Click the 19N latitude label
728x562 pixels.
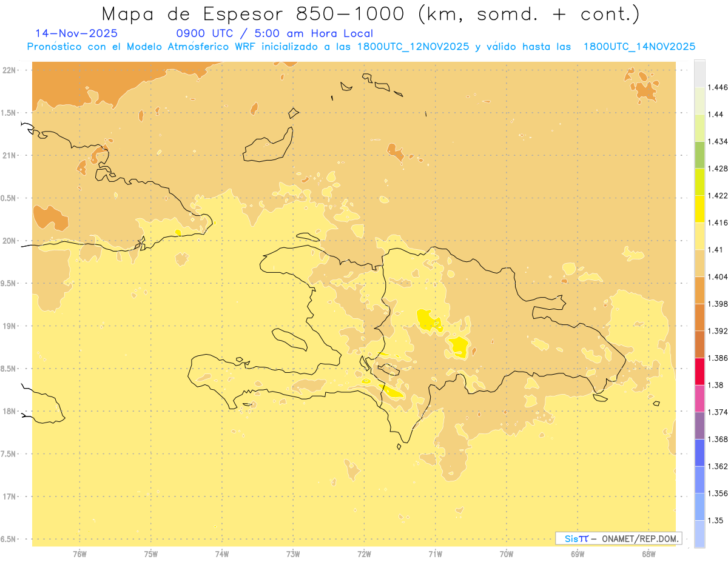tap(9, 326)
